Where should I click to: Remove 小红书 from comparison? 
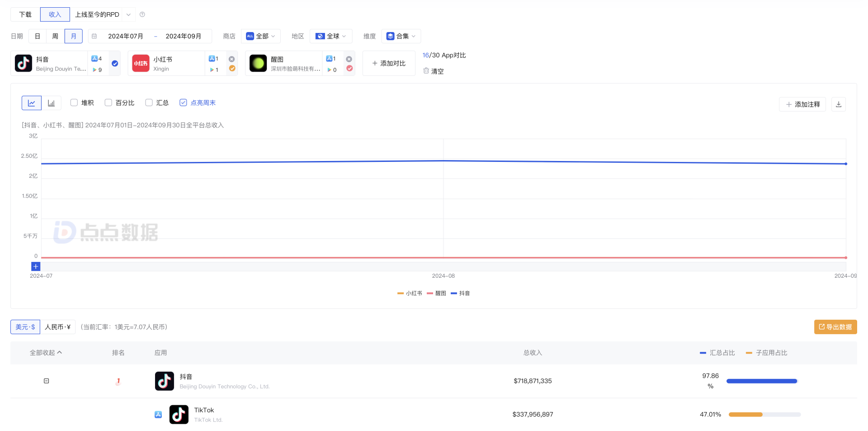(232, 59)
